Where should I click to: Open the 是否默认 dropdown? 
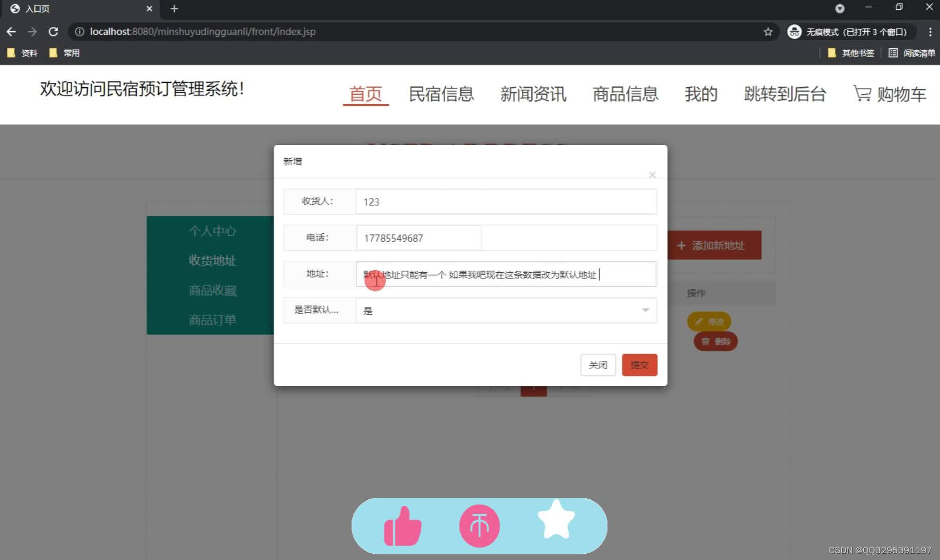tap(506, 311)
